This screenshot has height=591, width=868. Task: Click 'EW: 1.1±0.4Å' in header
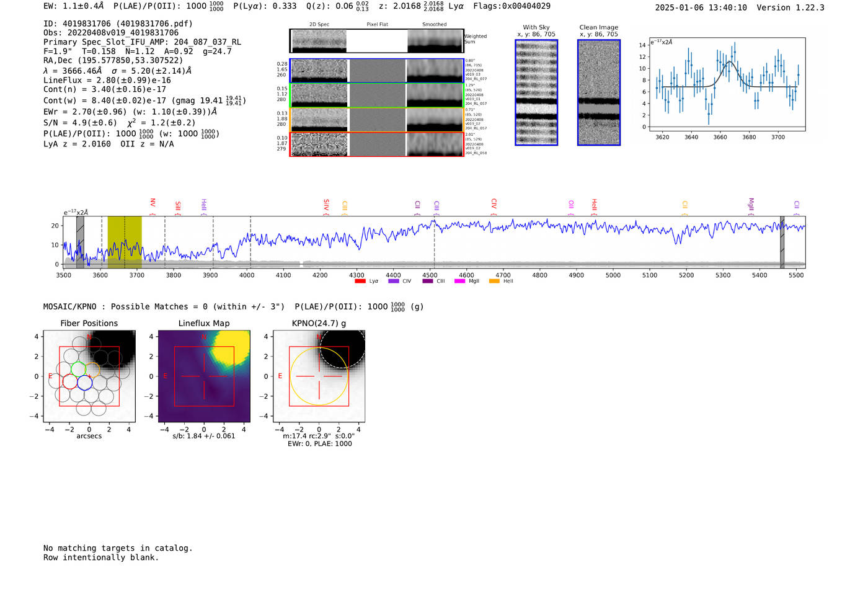pos(73,6)
